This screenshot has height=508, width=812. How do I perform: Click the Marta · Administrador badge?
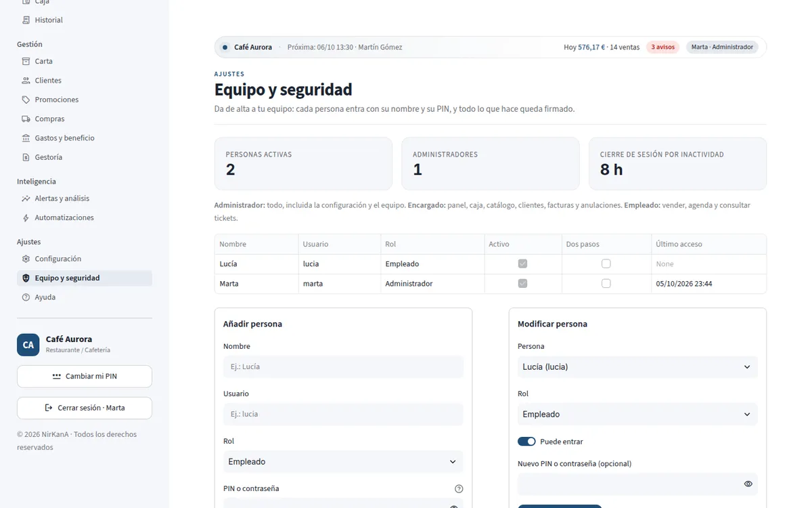(722, 47)
